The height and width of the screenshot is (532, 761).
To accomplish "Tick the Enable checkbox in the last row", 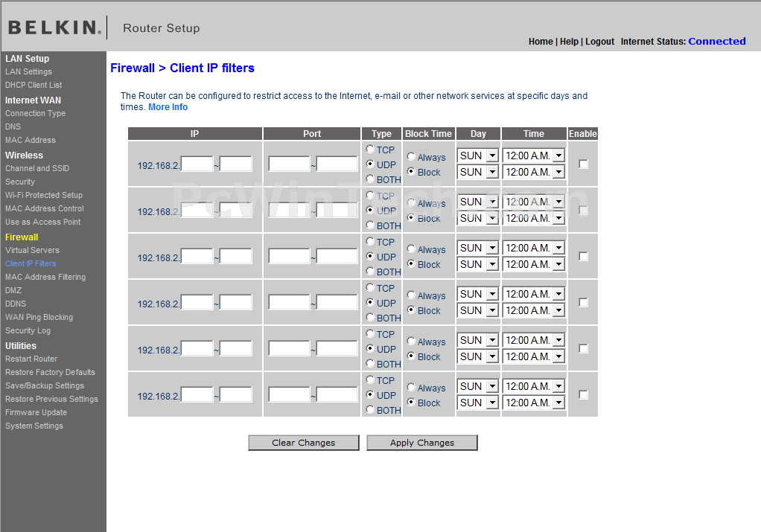I will pos(583,394).
